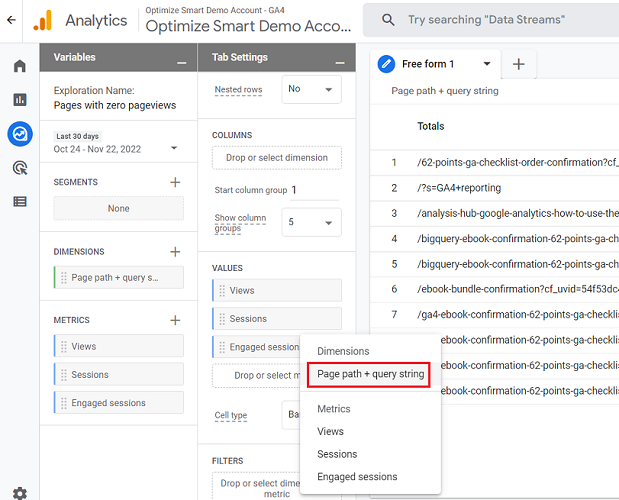Viewport: 619px width, 500px height.
Task: Click Engaged sessions value in Tab Settings
Action: (x=257, y=347)
